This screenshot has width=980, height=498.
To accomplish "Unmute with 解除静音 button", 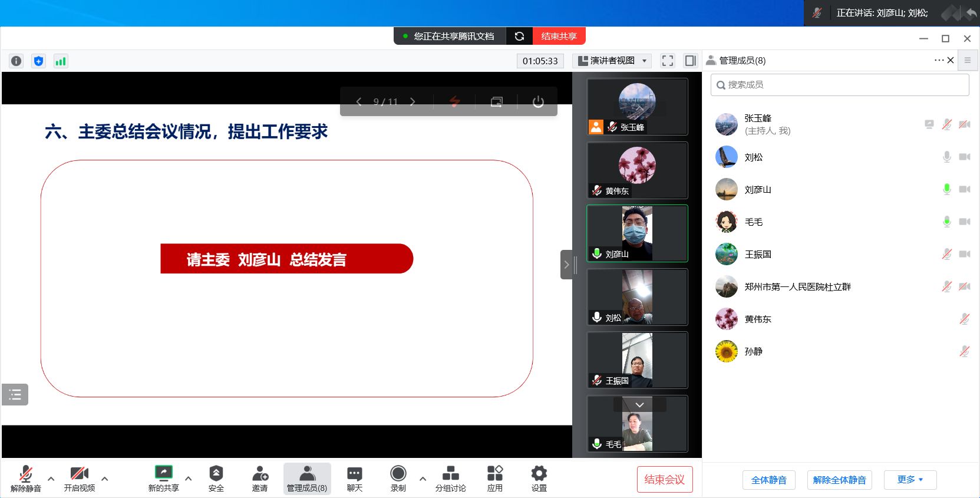I will pos(26,479).
